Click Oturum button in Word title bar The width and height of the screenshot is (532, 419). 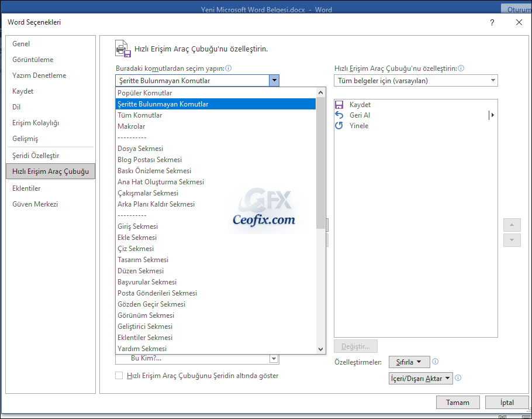coord(516,9)
